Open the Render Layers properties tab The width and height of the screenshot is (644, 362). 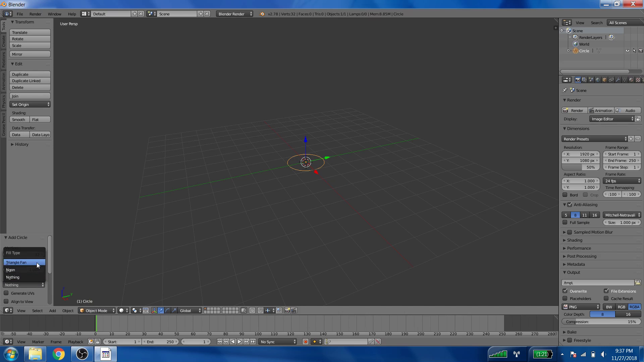click(x=584, y=80)
